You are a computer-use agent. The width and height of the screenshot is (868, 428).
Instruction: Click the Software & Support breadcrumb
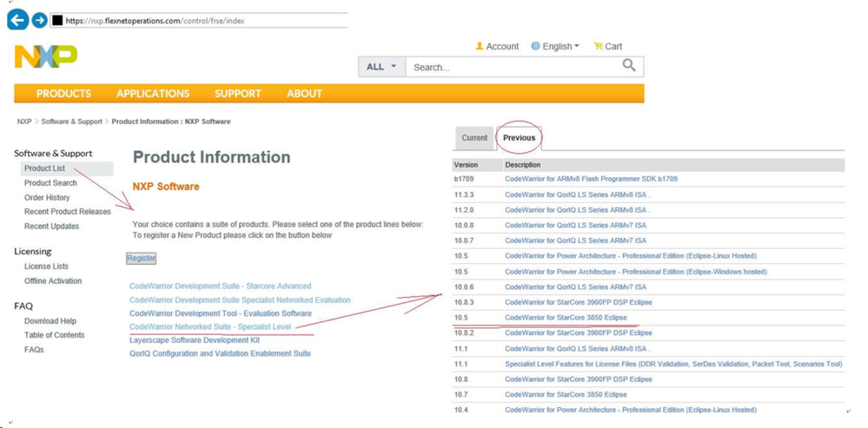click(71, 121)
